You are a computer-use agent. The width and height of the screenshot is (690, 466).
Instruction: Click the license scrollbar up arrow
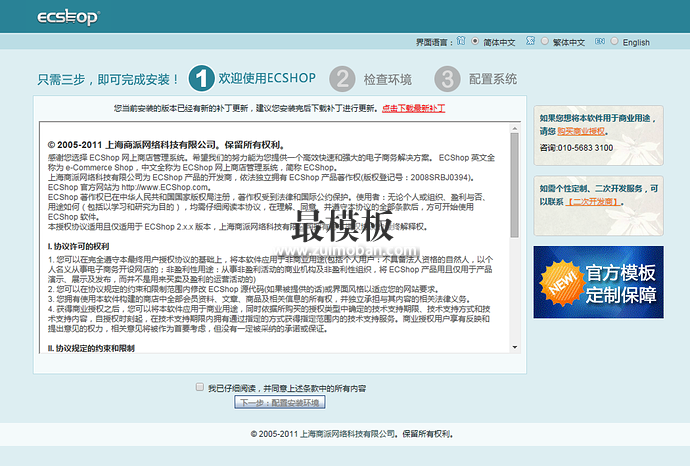[514, 128]
